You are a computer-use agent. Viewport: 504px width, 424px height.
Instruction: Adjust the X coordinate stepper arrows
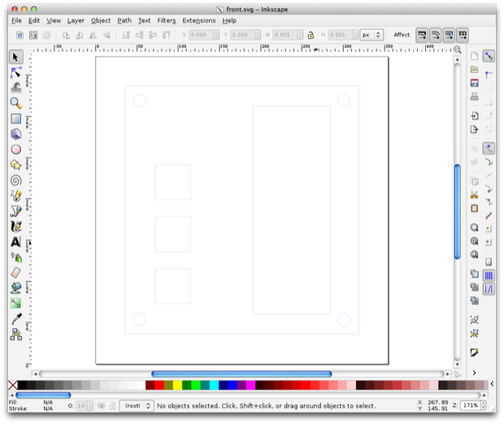point(216,35)
